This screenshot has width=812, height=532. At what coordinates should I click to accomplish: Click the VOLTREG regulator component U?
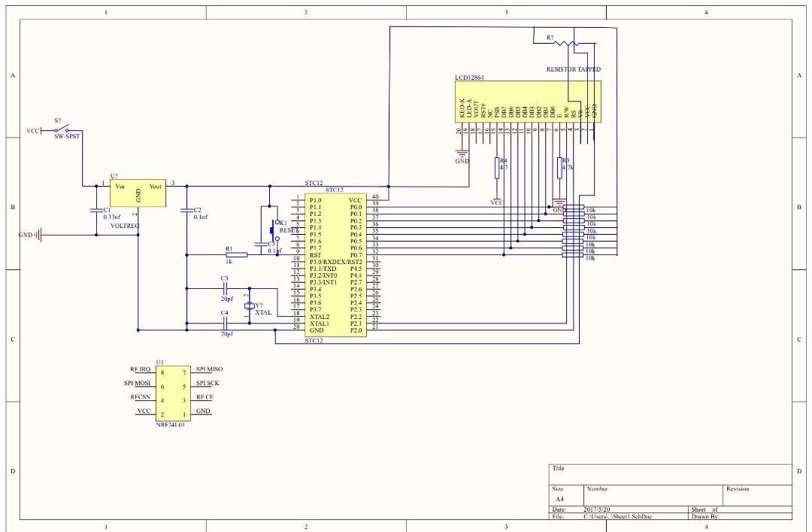tap(138, 193)
